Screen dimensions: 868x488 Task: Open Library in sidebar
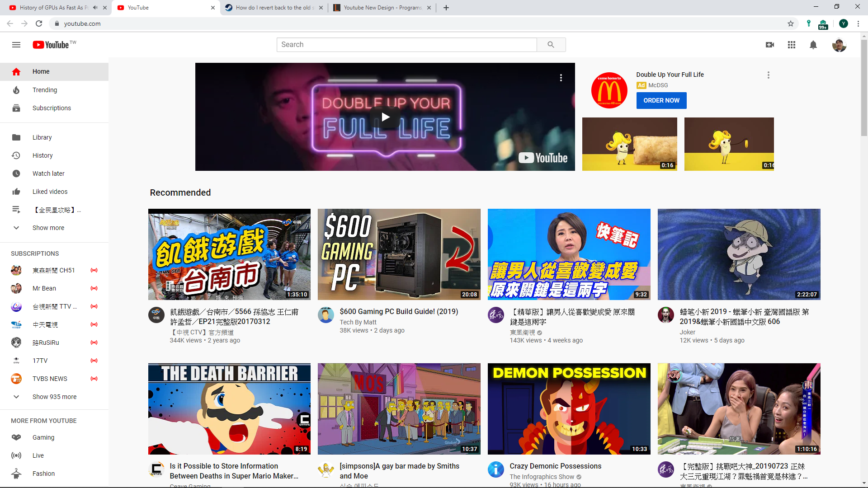54,137
